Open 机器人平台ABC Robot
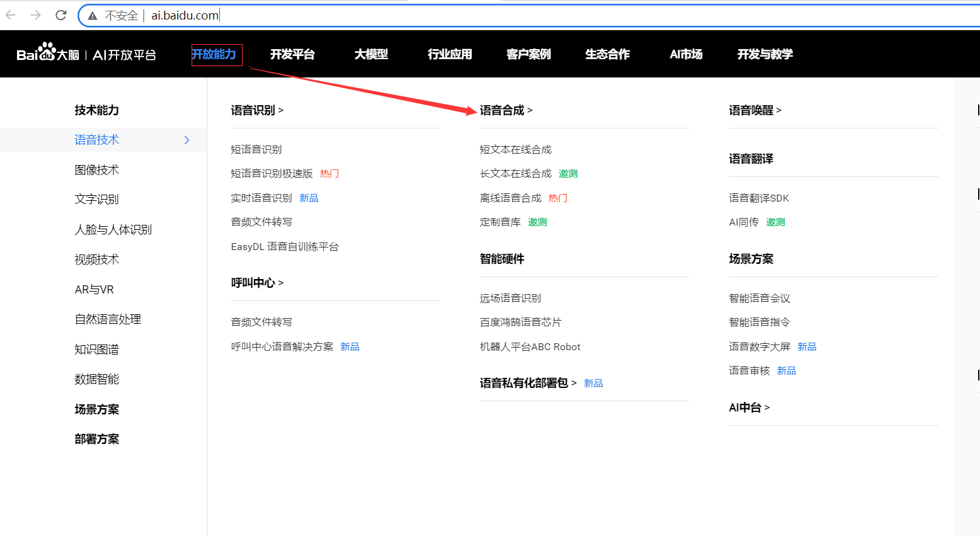Screen dimensions: 980x536 pyautogui.click(x=530, y=346)
